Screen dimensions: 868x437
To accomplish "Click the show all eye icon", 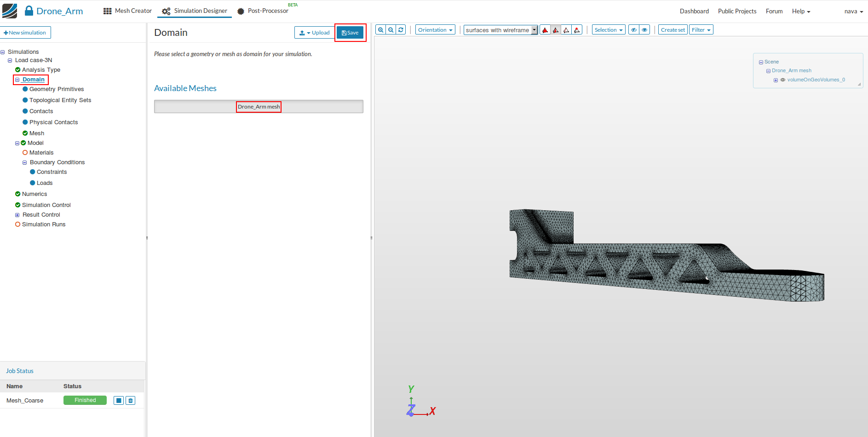I will 644,30.
